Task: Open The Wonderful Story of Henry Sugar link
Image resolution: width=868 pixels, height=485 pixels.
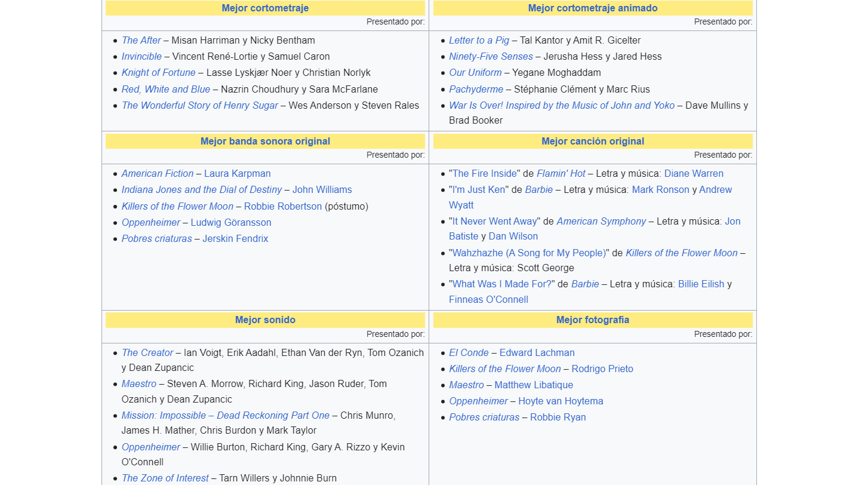Action: [200, 106]
